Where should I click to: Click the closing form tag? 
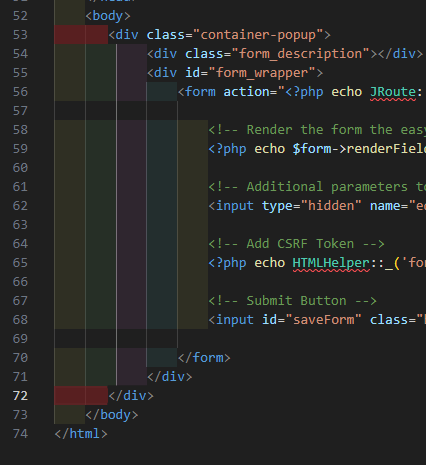click(204, 358)
